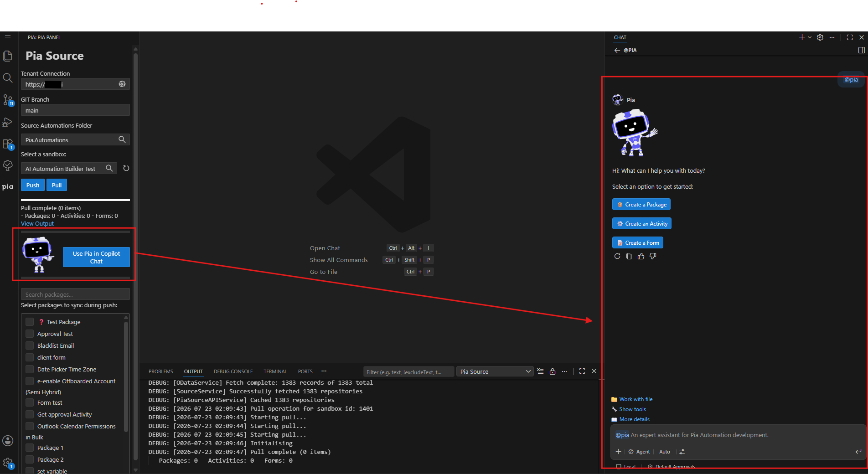Check the Date Picker Time Zone checkbox
Viewport: 868px width, 474px height.
coord(30,369)
